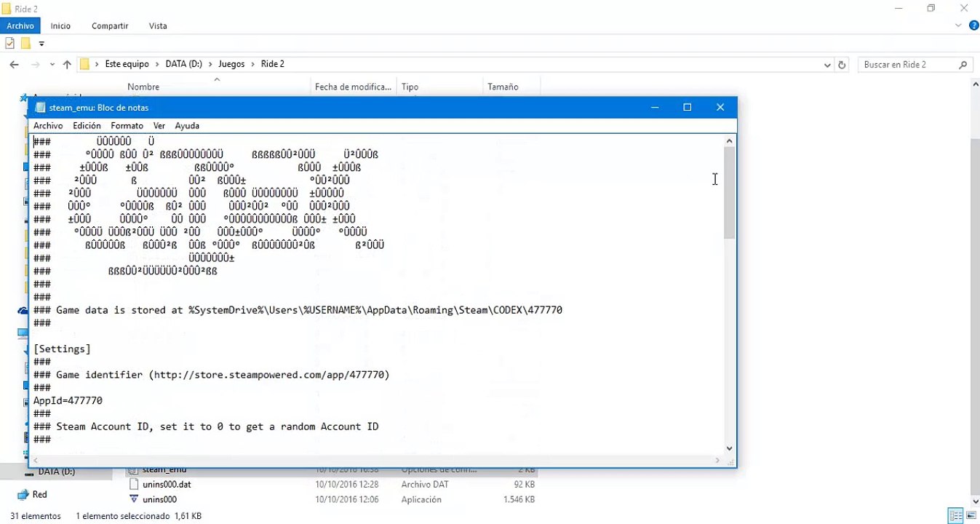Click 'Este equipo' in the address path
This screenshot has height=524, width=980.
pos(127,64)
